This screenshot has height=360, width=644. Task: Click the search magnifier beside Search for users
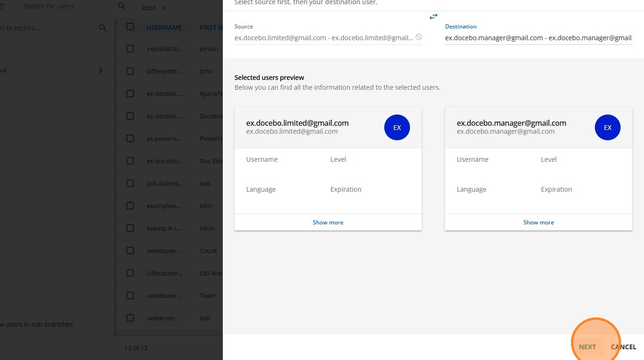pos(122,6)
